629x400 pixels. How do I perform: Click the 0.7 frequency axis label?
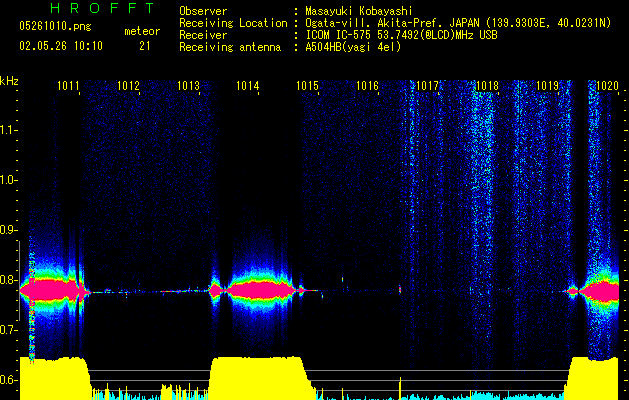click(x=8, y=330)
